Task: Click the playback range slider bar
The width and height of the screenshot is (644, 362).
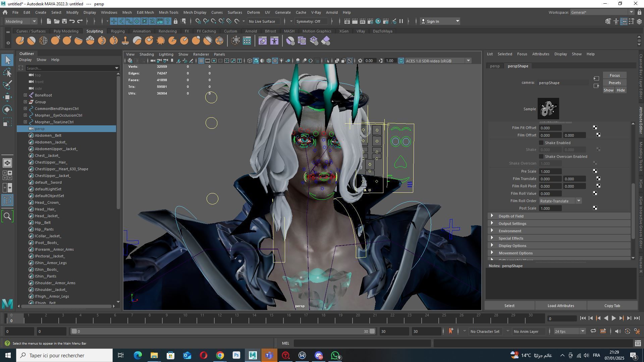Action: (223, 331)
